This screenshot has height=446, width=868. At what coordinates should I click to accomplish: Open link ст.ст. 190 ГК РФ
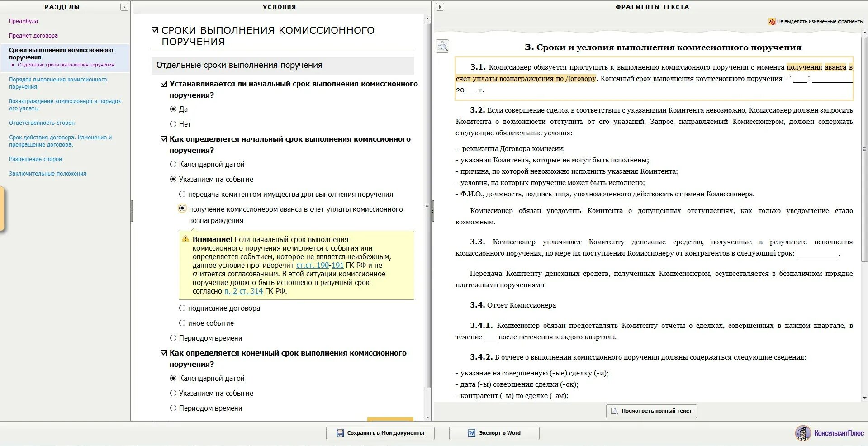(313, 266)
